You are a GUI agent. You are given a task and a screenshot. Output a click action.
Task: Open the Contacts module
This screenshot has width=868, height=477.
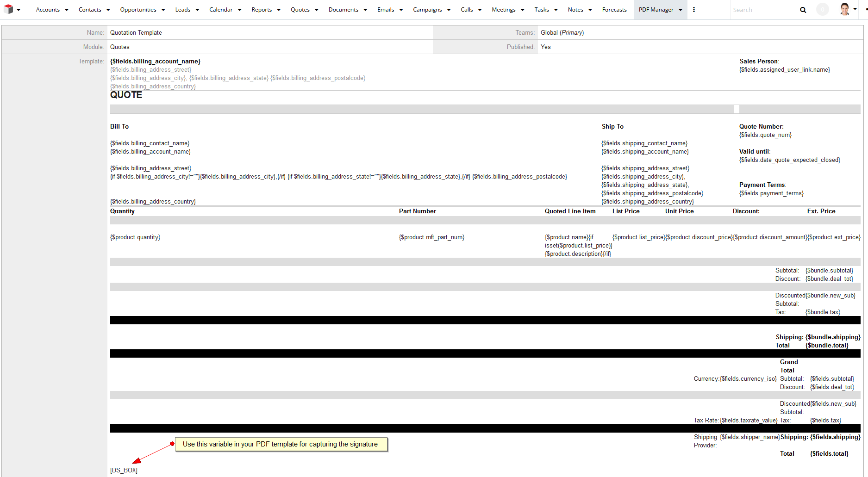(x=90, y=10)
